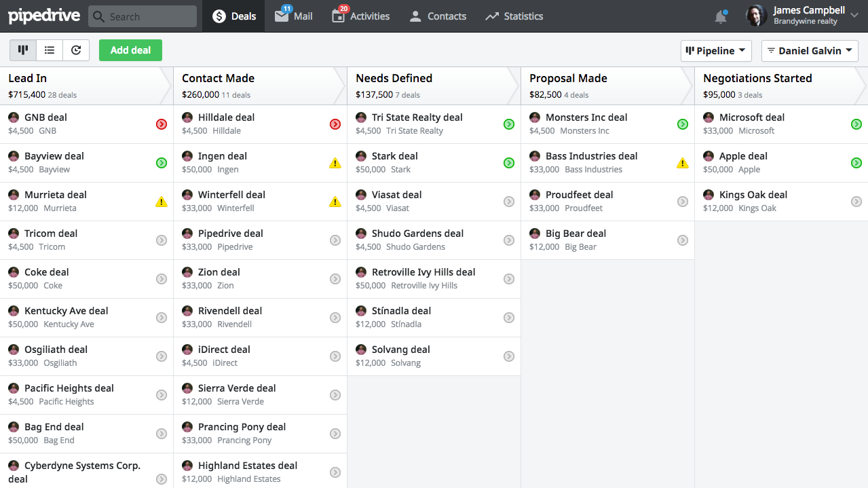The width and height of the screenshot is (868, 488).
Task: Click green activity icon on Tri State Realty deal
Action: (509, 124)
